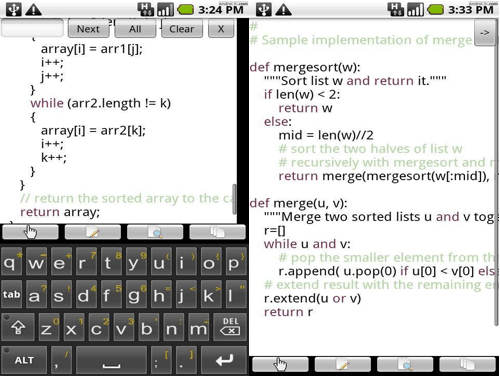Click the All search button

135,29
